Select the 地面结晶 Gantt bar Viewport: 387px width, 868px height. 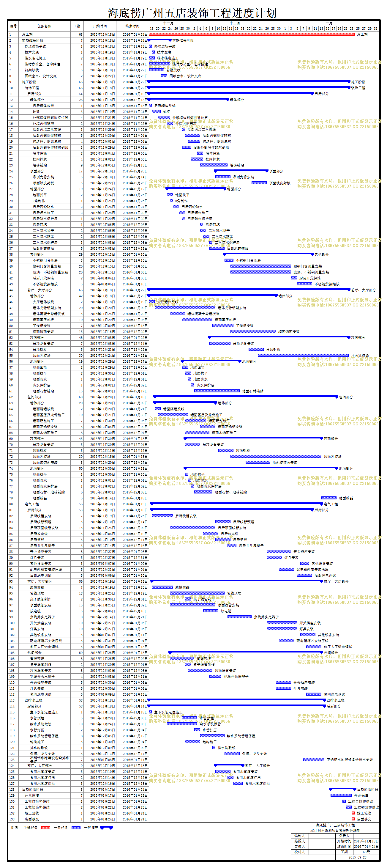(329, 498)
